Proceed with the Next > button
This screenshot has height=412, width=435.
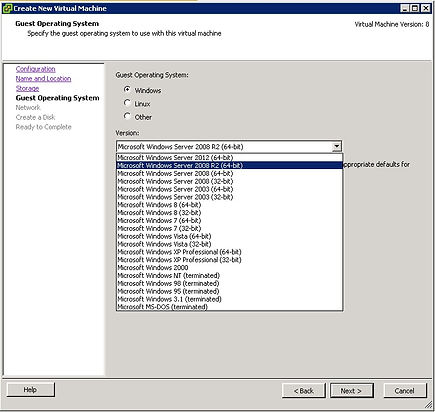pos(351,391)
